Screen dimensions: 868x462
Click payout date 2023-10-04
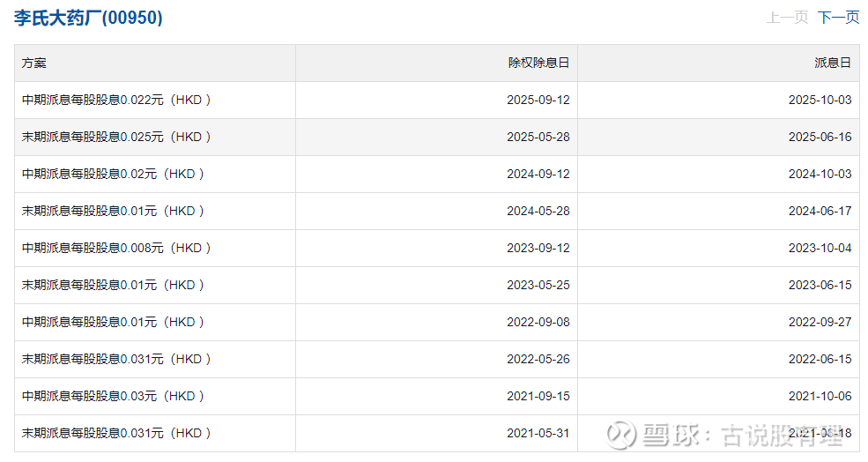click(820, 249)
